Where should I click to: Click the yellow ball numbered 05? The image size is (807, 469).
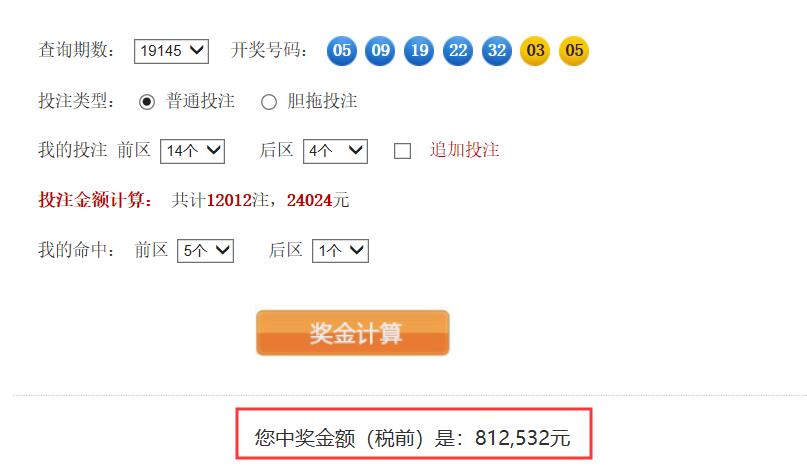[x=574, y=50]
